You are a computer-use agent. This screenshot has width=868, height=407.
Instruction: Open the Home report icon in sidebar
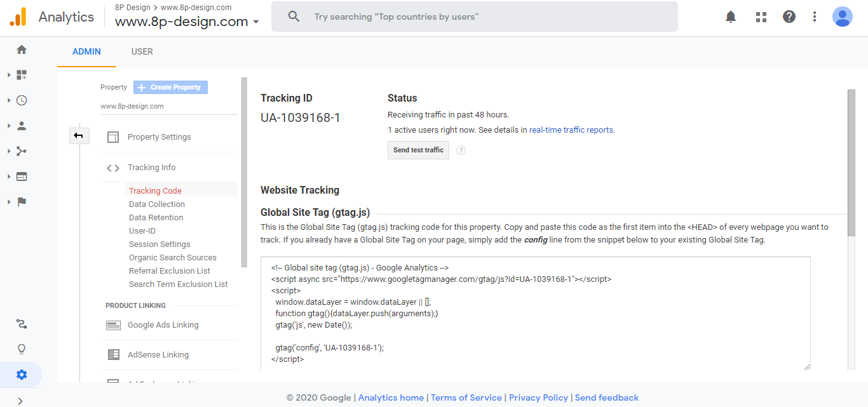tap(22, 50)
